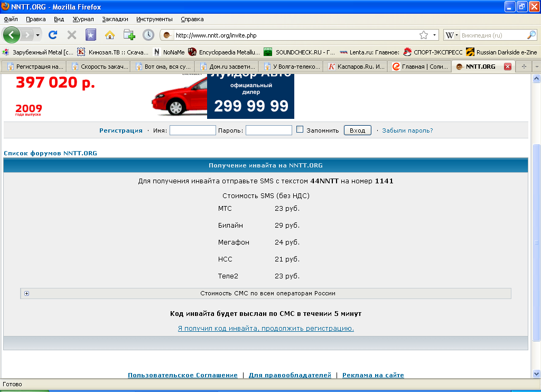Open the address bar history dropdown arrow
The image size is (541, 392).
pos(435,35)
